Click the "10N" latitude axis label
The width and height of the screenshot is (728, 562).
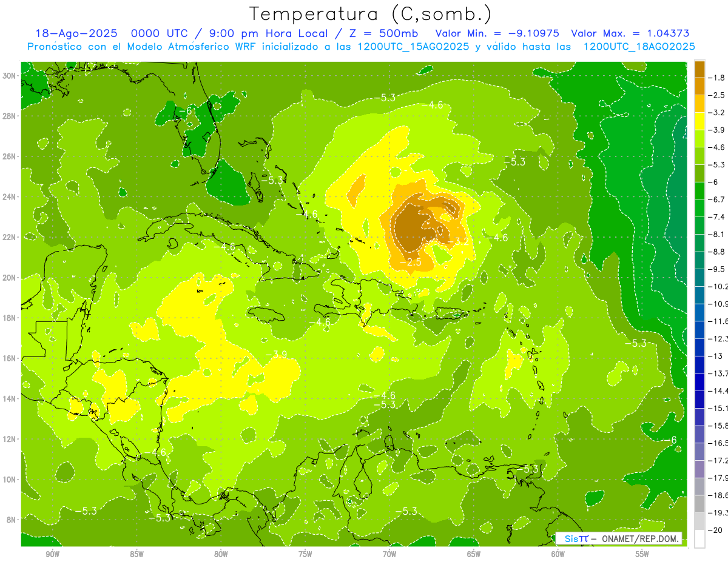click(x=9, y=480)
